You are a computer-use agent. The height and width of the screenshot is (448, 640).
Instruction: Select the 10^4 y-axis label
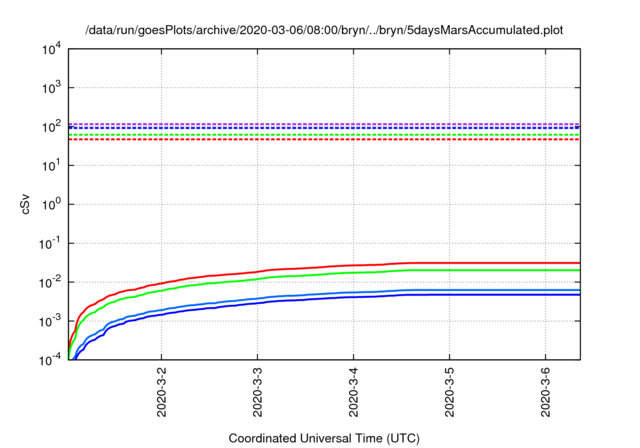[52, 49]
